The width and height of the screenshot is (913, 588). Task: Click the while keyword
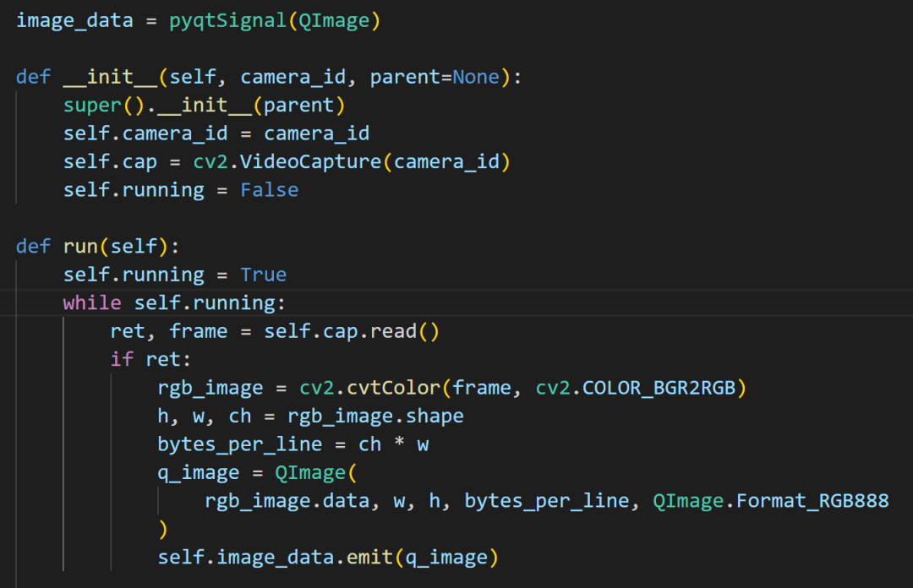92,302
